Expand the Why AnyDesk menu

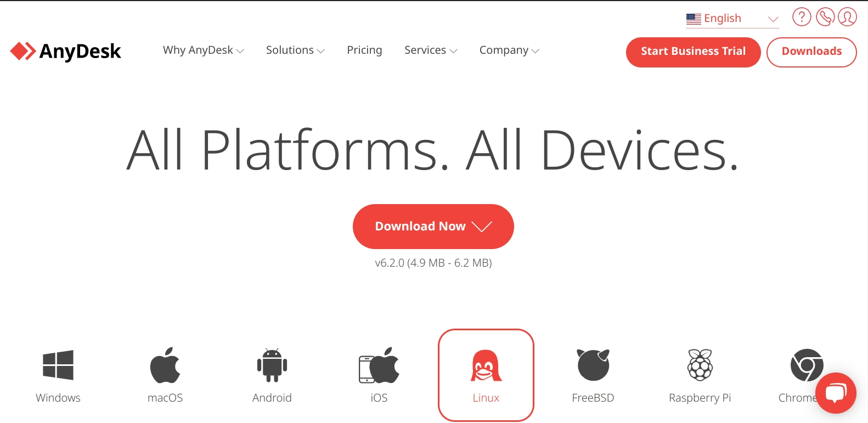coord(203,50)
